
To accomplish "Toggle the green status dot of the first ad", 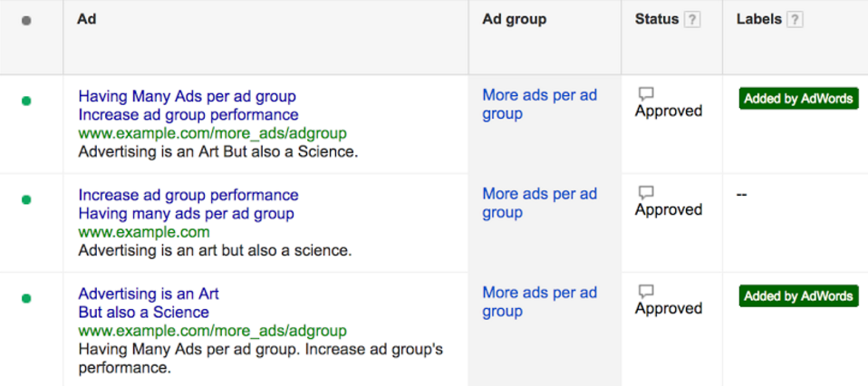I will [x=26, y=101].
